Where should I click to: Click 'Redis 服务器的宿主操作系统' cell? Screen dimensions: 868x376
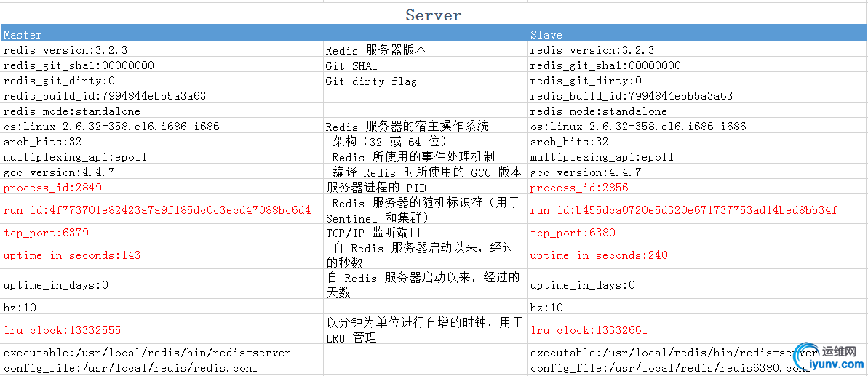(x=425, y=126)
